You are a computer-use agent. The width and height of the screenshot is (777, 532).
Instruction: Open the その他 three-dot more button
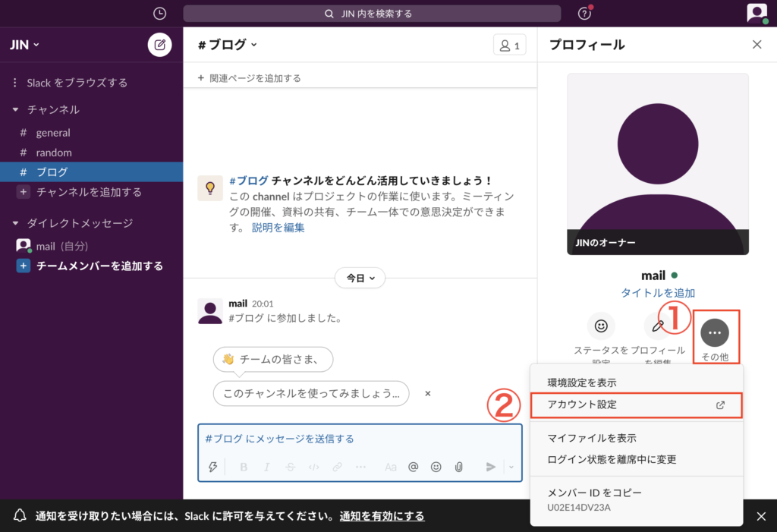click(x=715, y=332)
